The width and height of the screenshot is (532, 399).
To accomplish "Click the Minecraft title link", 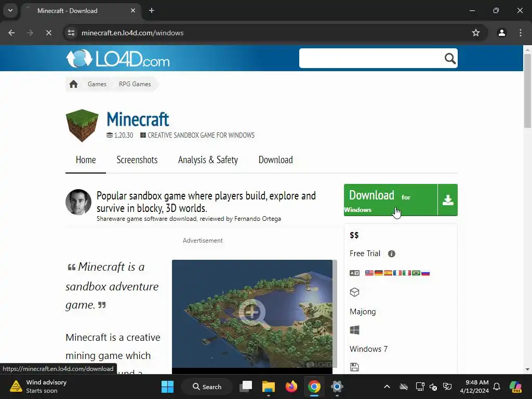I will (138, 119).
